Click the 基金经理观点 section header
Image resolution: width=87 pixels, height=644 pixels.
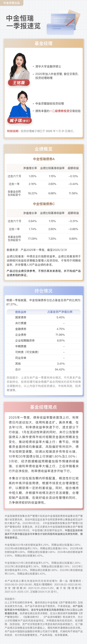click(x=43, y=407)
